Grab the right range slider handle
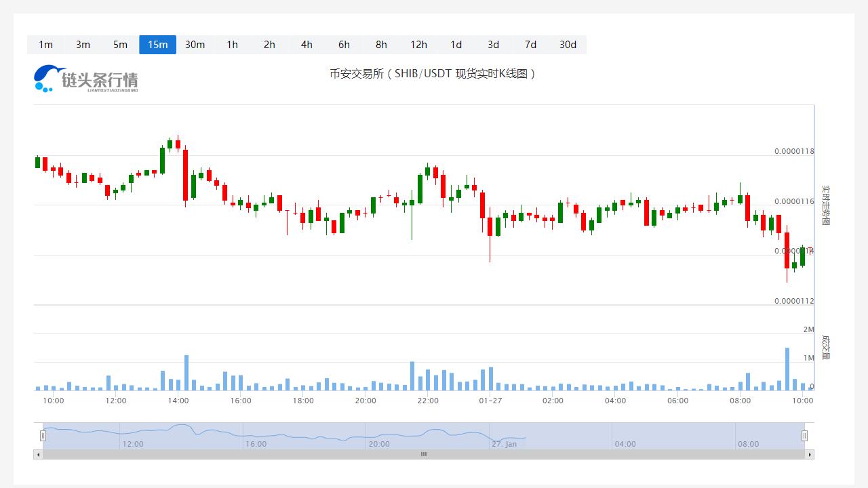 805,436
